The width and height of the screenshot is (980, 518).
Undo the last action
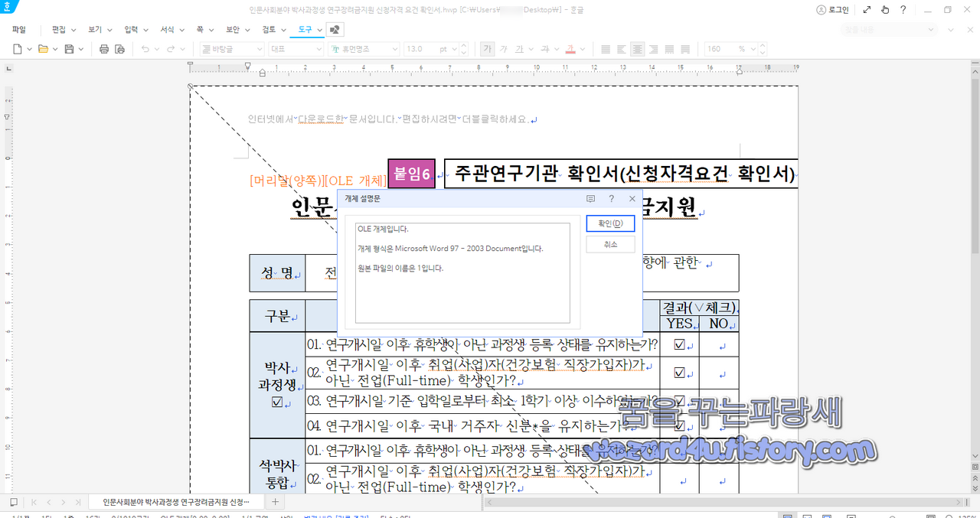[145, 48]
